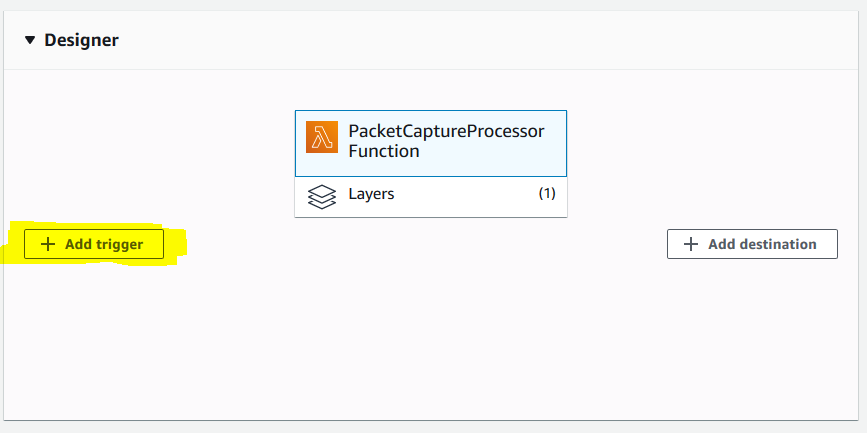Click the Add trigger button
867x433 pixels.
[94, 244]
